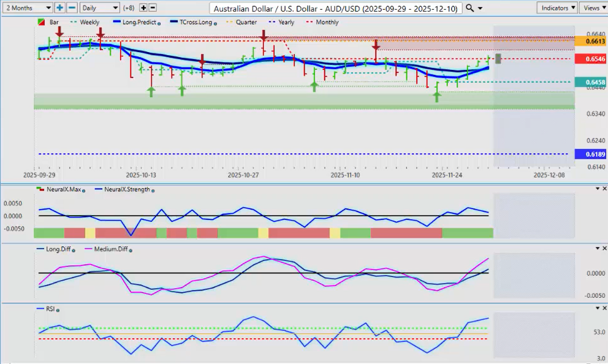Image resolution: width=608 pixels, height=364 pixels.
Task: Toggle the Monthly legend entry
Action: [x=326, y=22]
